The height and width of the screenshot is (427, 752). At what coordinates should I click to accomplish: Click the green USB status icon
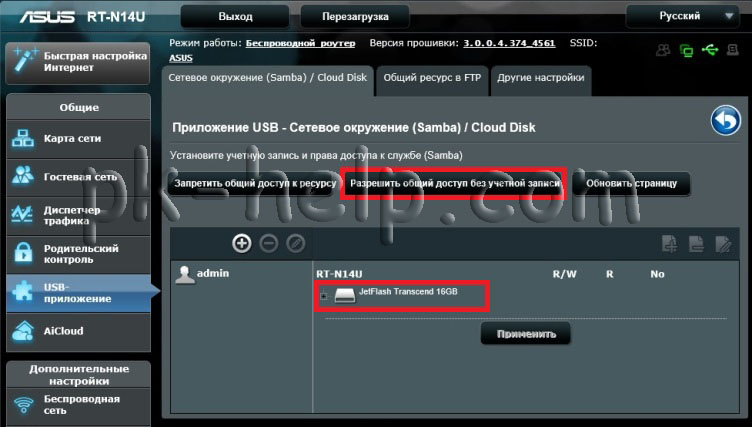click(710, 49)
